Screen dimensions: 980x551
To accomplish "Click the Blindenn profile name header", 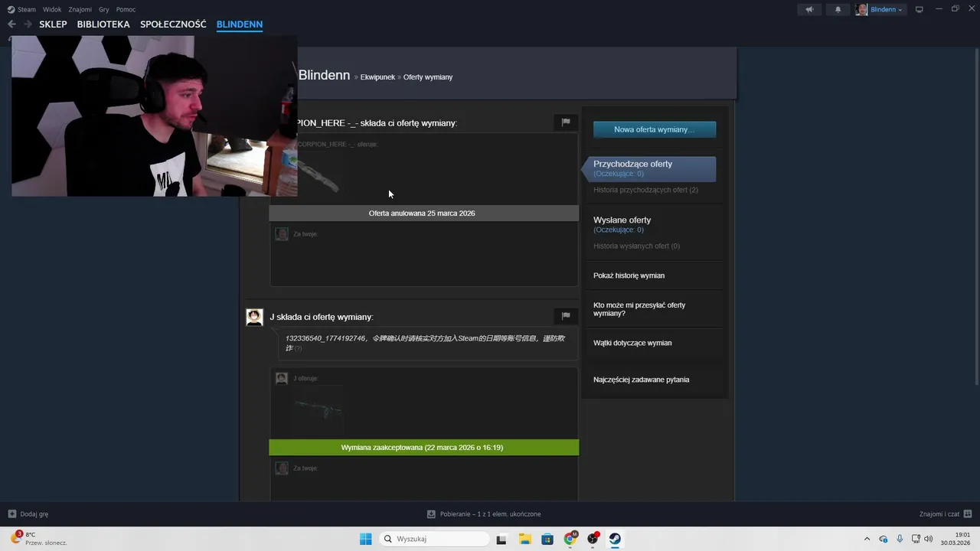I will coord(324,75).
